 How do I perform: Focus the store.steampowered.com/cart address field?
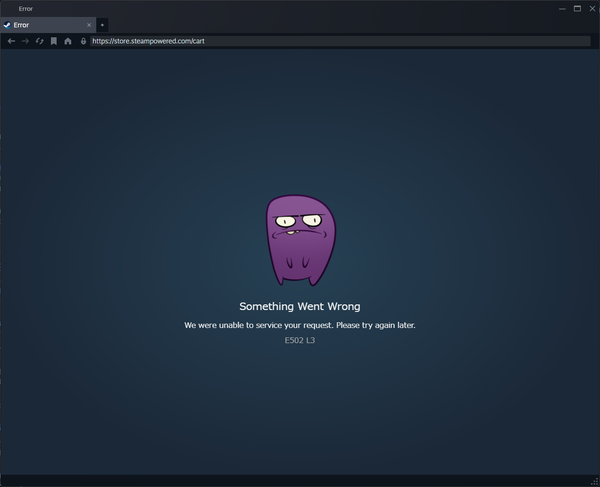[340, 41]
